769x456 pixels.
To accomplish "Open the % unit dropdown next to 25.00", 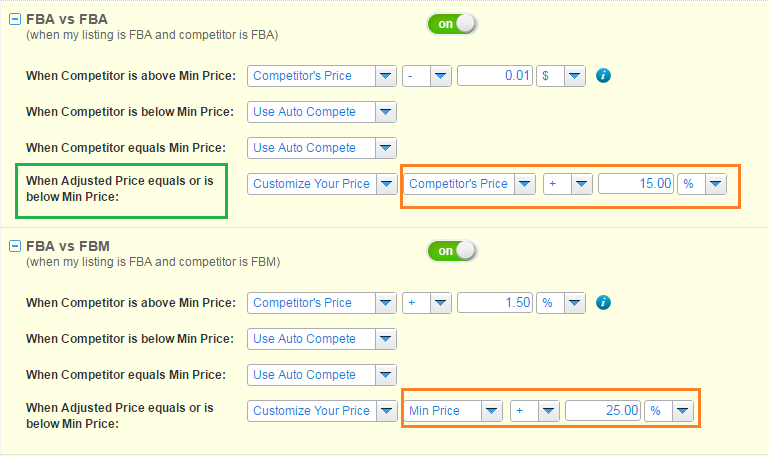I will point(682,411).
